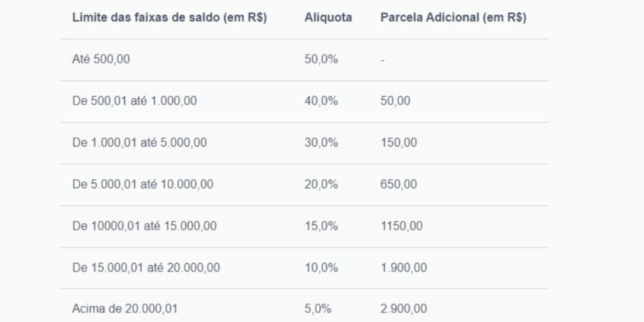644x322 pixels.
Task: Select the 'De 500,01 até 1.000,00' cell
Action: click(x=134, y=101)
